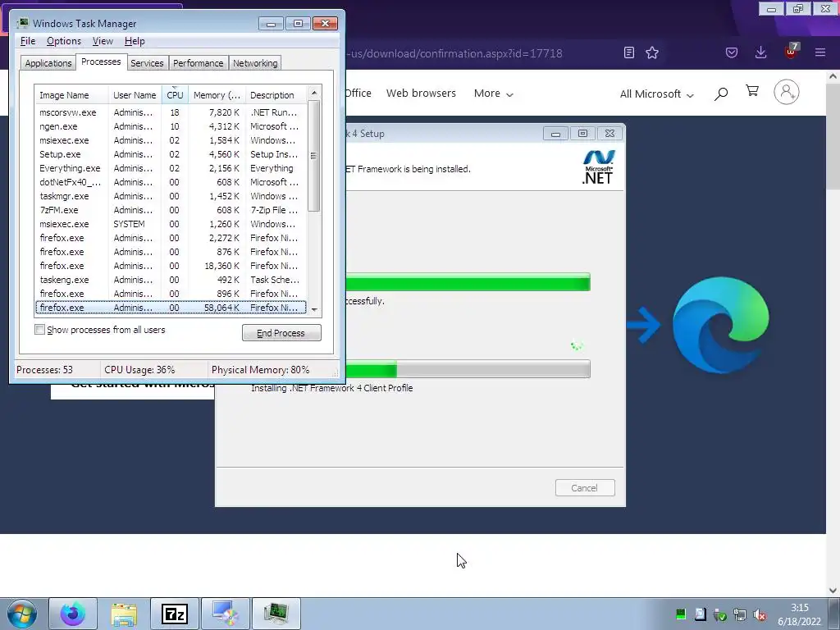Click the account sign-in avatar icon
Screen dimensions: 840x630
point(787,92)
